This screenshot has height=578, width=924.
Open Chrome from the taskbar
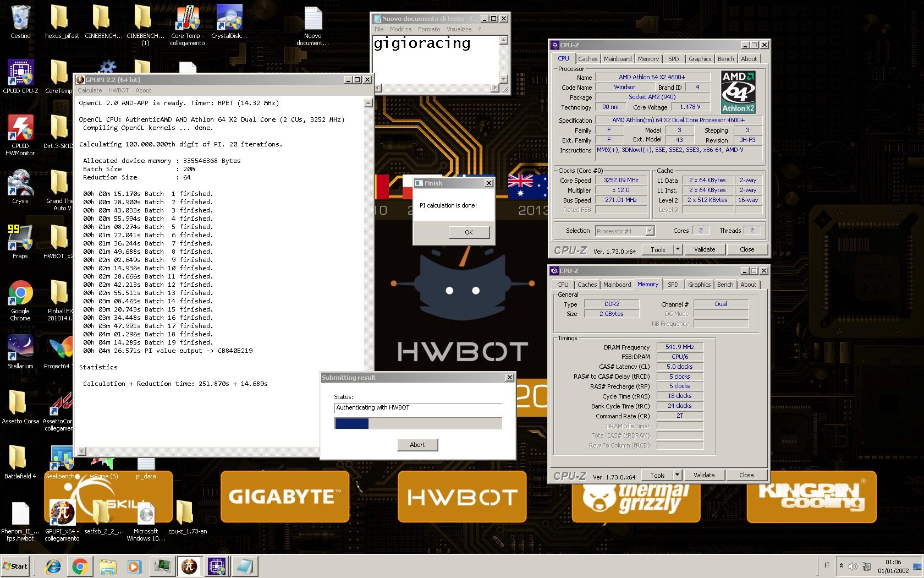pyautogui.click(x=80, y=566)
